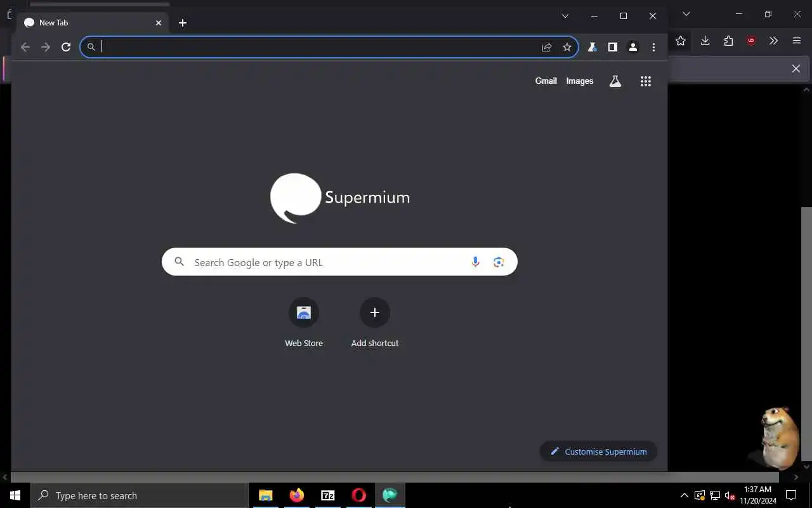Open the Images link

[x=580, y=81]
